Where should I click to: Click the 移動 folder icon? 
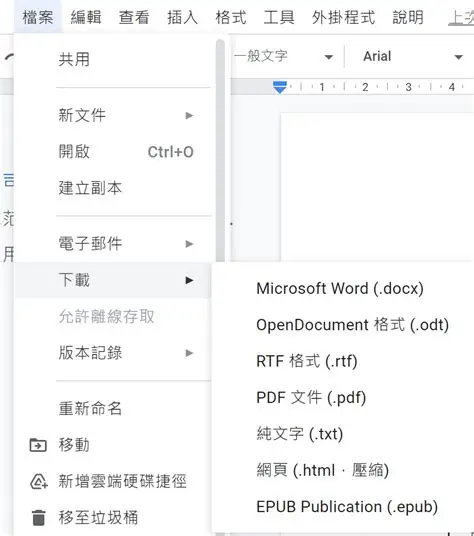pos(38,445)
